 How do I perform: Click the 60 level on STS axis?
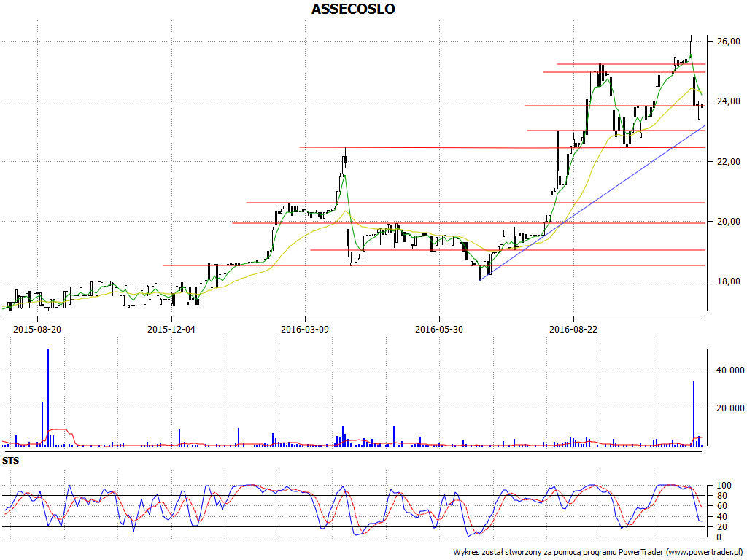(721, 506)
